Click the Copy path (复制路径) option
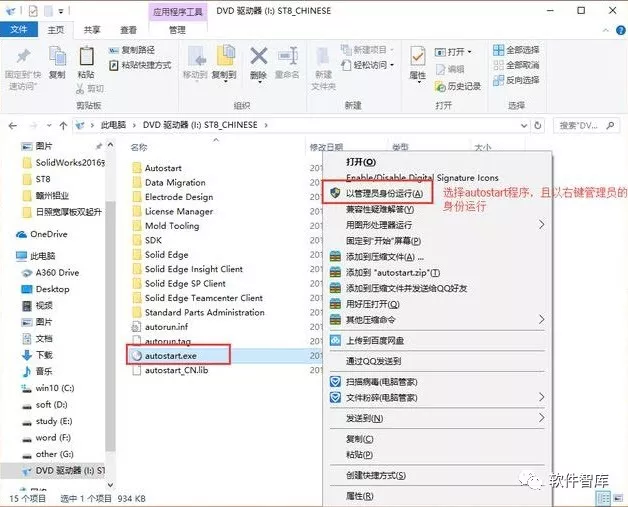The image size is (628, 507). [x=132, y=50]
